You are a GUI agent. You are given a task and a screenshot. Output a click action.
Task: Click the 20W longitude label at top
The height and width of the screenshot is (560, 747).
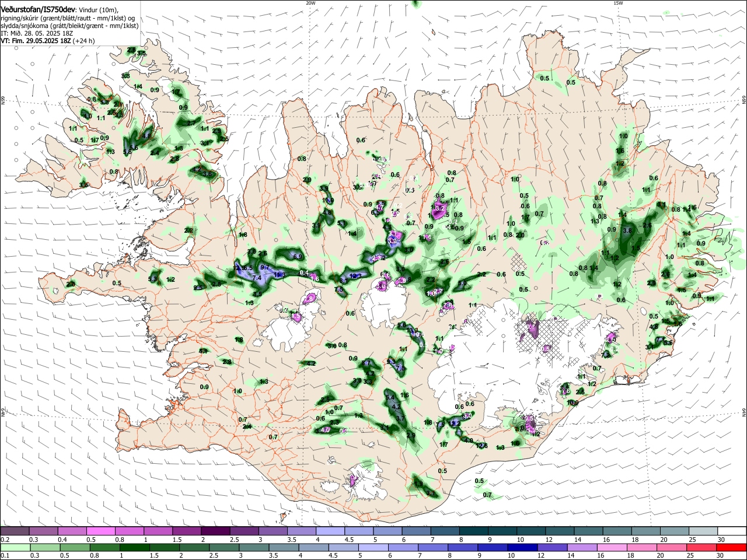(310, 3)
